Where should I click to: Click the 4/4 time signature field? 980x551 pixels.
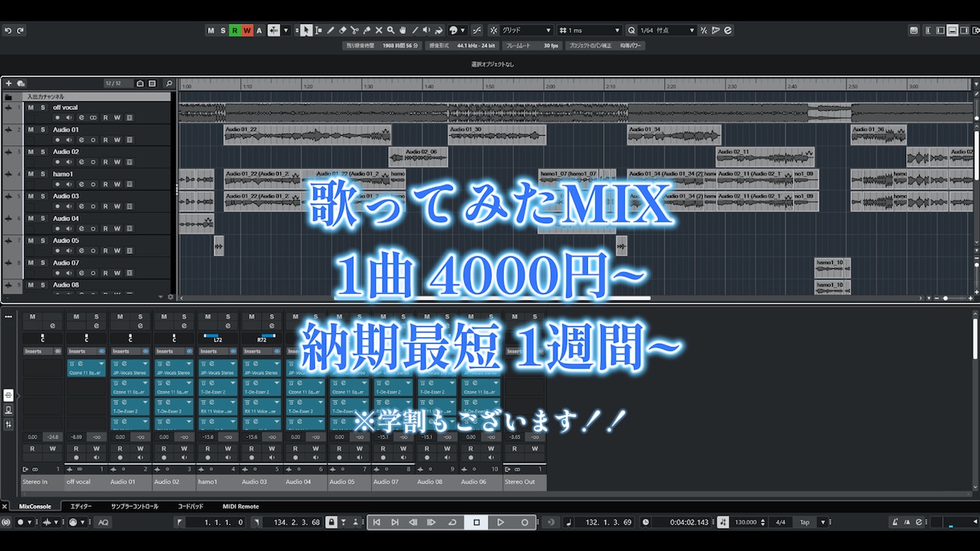tap(780, 522)
